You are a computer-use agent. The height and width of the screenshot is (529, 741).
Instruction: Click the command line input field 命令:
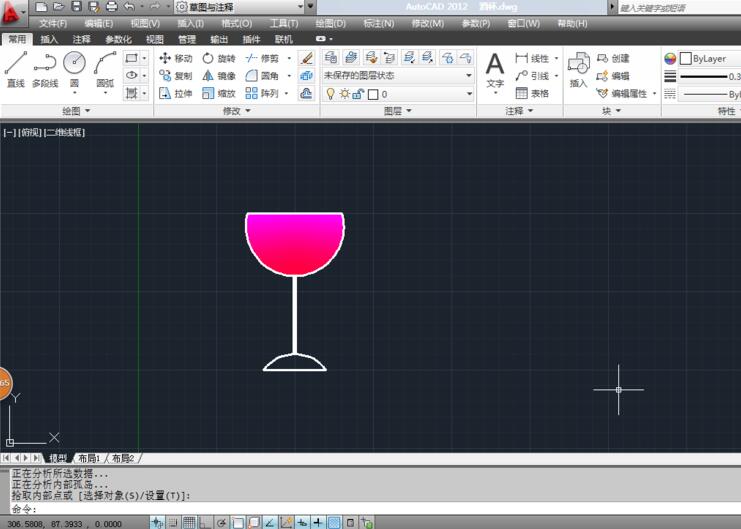tap(375, 509)
